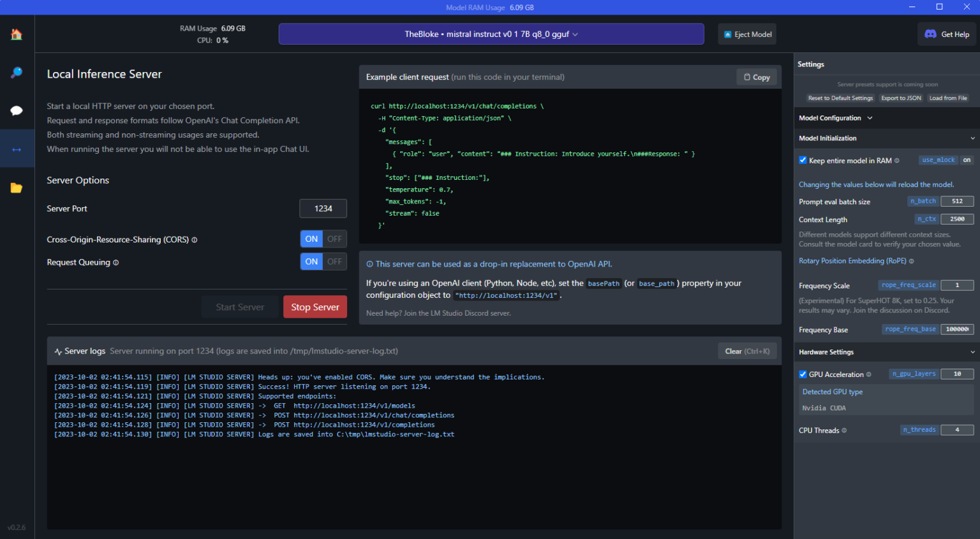This screenshot has width=980, height=539.
Task: Turn CORS OFF
Action: pyautogui.click(x=334, y=239)
